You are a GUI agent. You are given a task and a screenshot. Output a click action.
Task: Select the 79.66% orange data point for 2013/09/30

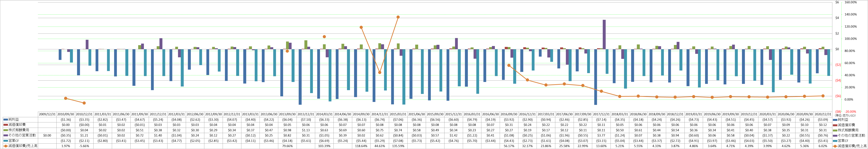pyautogui.click(x=287, y=51)
